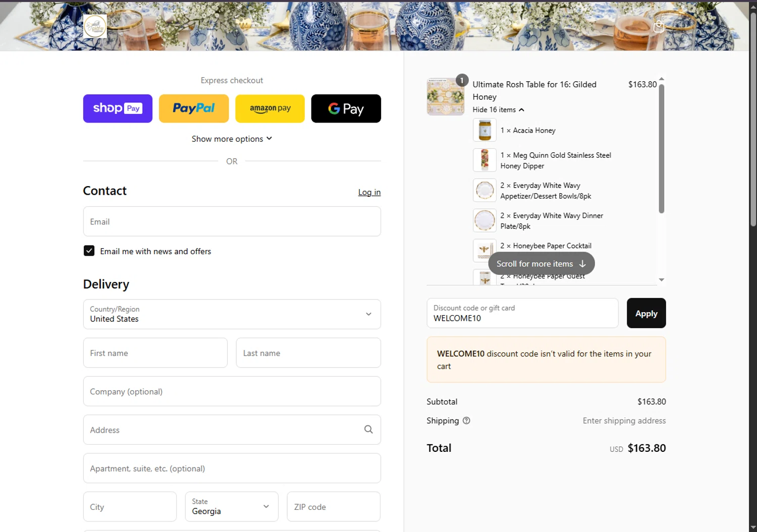Click the order items scrollbar thumb
Image resolution: width=757 pixels, height=532 pixels.
click(x=662, y=149)
